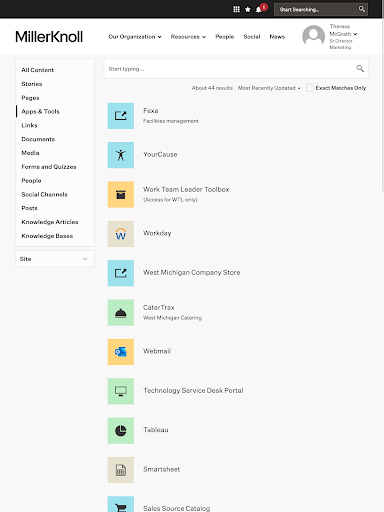Click the top bar search magnifier icon
384x512 pixels.
pos(362,9)
